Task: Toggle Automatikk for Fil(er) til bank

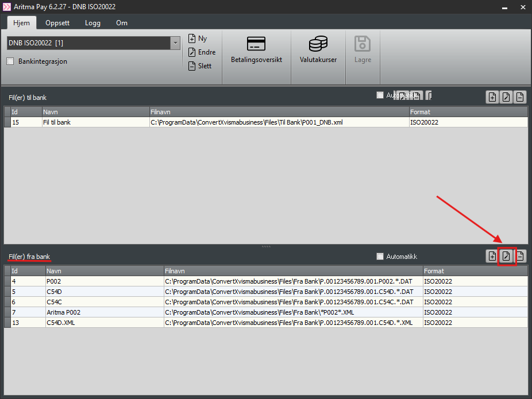Action: (x=380, y=95)
